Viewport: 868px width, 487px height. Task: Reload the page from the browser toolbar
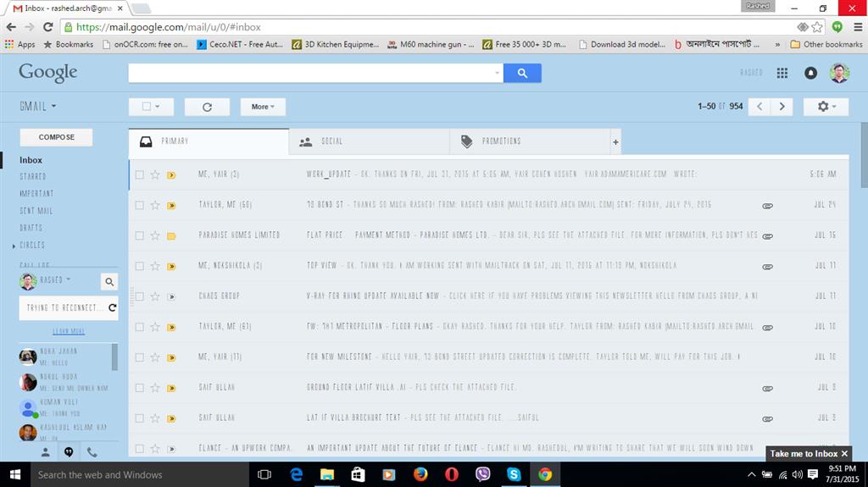[48, 26]
